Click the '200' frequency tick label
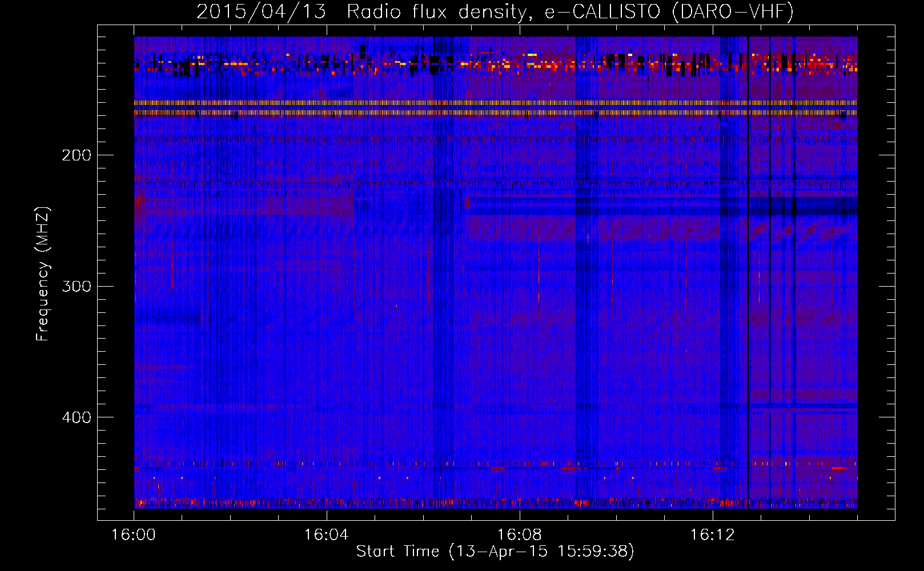This screenshot has height=571, width=924. (77, 155)
